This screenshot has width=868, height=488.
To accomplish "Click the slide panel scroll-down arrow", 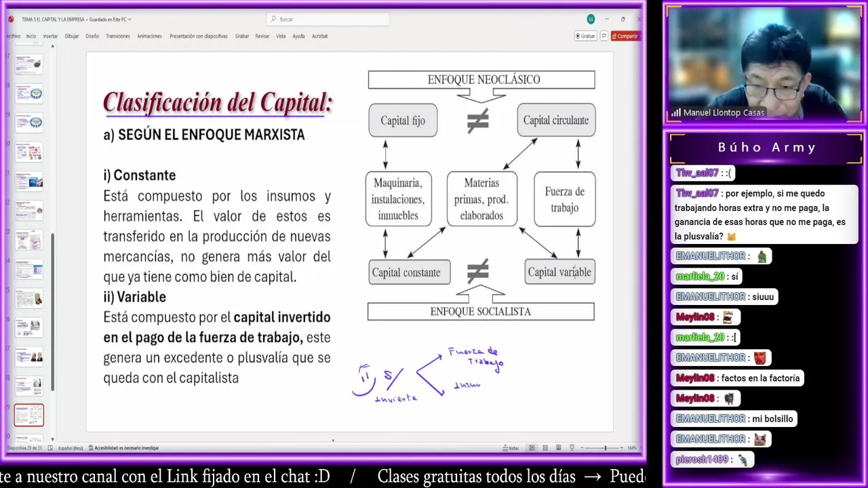I will click(52, 439).
